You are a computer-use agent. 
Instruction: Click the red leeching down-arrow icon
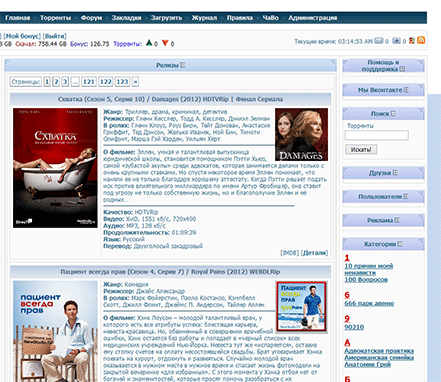point(165,43)
